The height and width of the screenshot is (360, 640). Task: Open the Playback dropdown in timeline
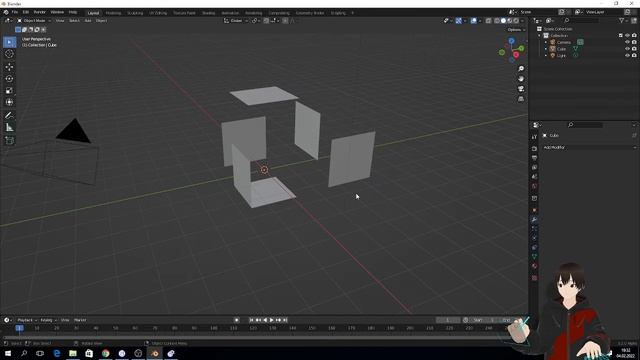27,320
